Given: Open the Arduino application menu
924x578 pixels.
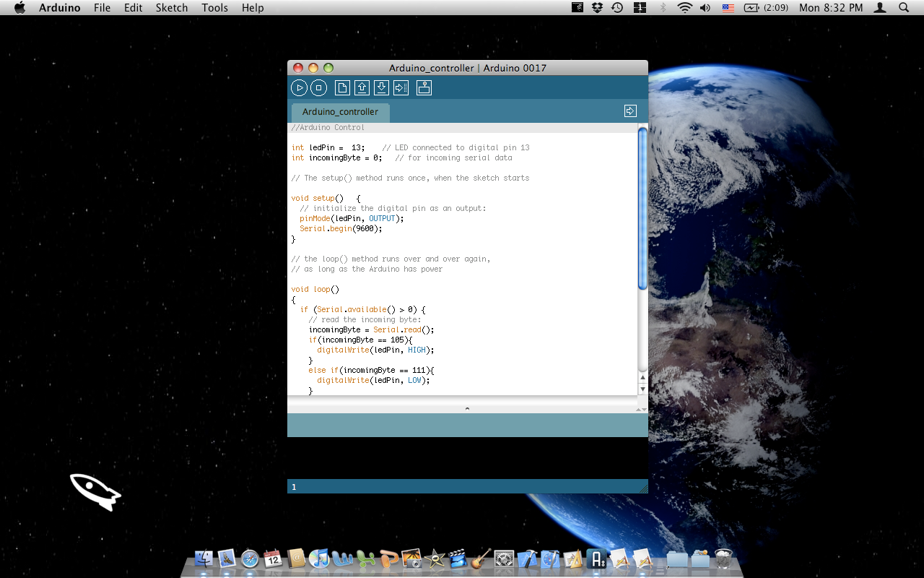Looking at the screenshot, I should [60, 8].
